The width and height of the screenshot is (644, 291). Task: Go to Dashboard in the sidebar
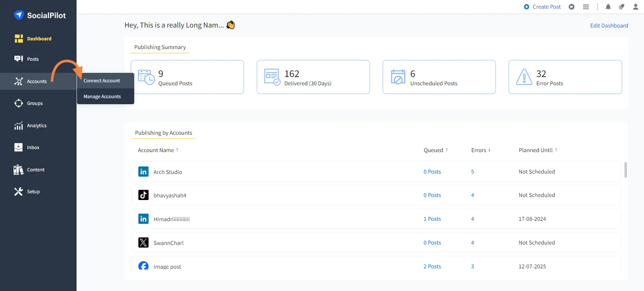(x=39, y=38)
